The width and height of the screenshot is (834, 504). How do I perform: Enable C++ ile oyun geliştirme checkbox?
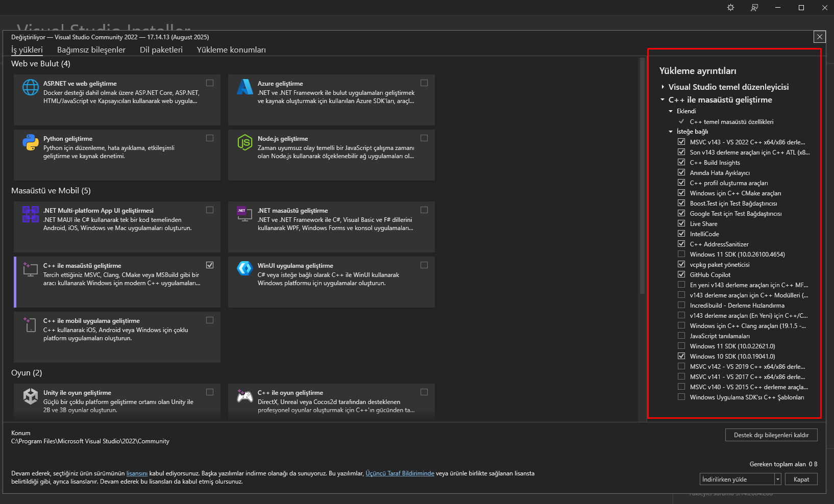(x=424, y=392)
